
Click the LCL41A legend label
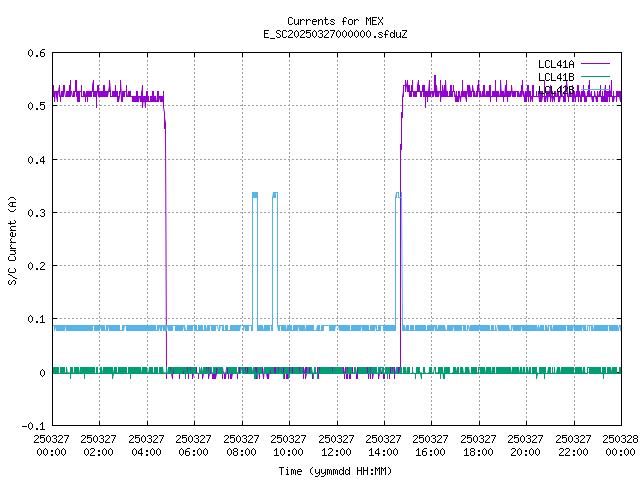click(556, 64)
